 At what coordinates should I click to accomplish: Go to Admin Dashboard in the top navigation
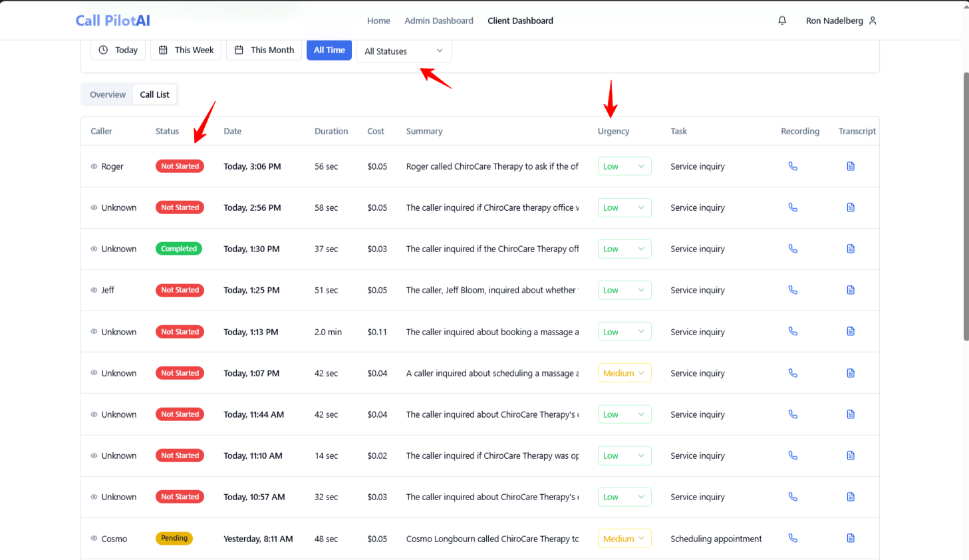click(439, 21)
